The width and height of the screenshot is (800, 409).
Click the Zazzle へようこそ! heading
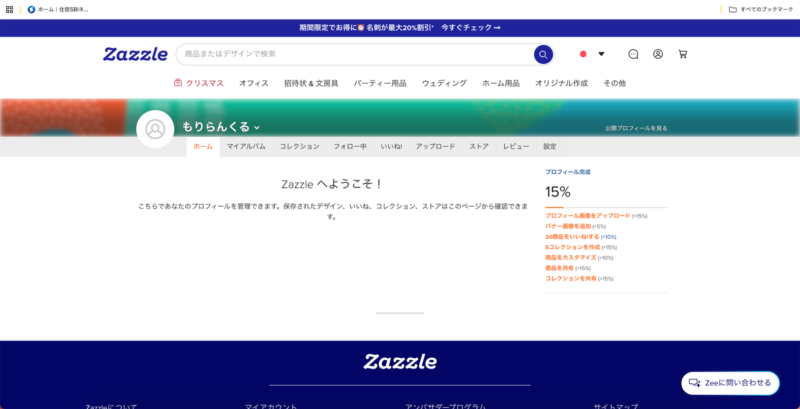(332, 184)
